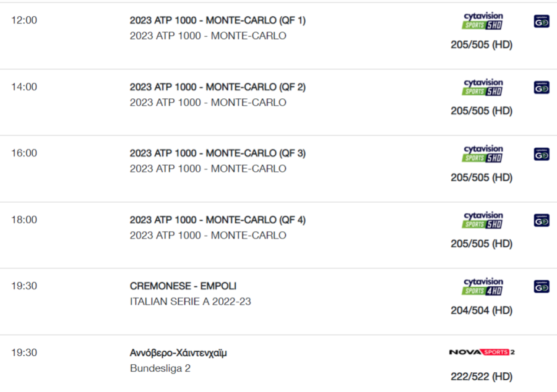557x392 pixels.
Task: Open the Αννόβερο-Χάιντενχαϊμ match title
Action: click(178, 353)
